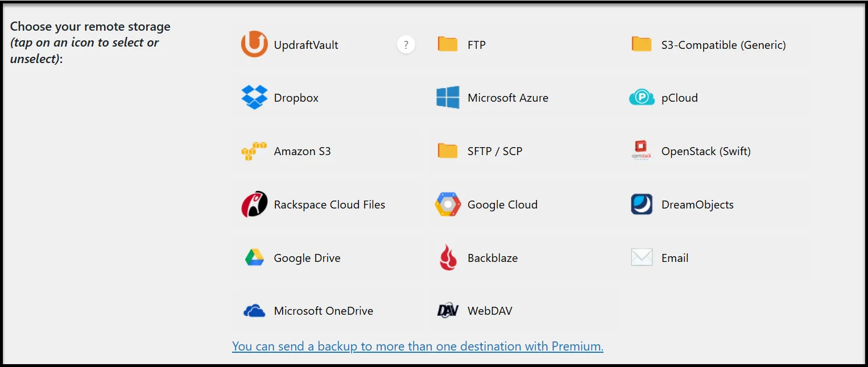Click the Dropbox logo icon
The width and height of the screenshot is (868, 367).
tap(254, 98)
